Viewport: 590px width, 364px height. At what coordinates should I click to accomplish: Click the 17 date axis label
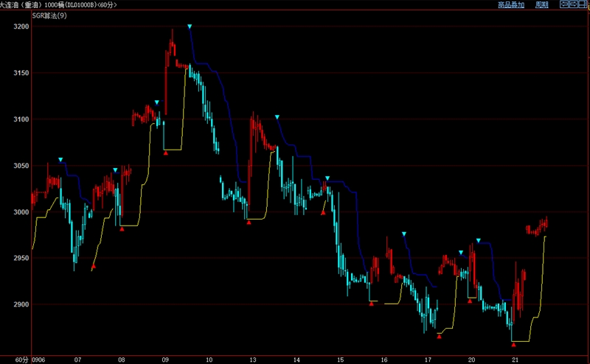point(428,360)
